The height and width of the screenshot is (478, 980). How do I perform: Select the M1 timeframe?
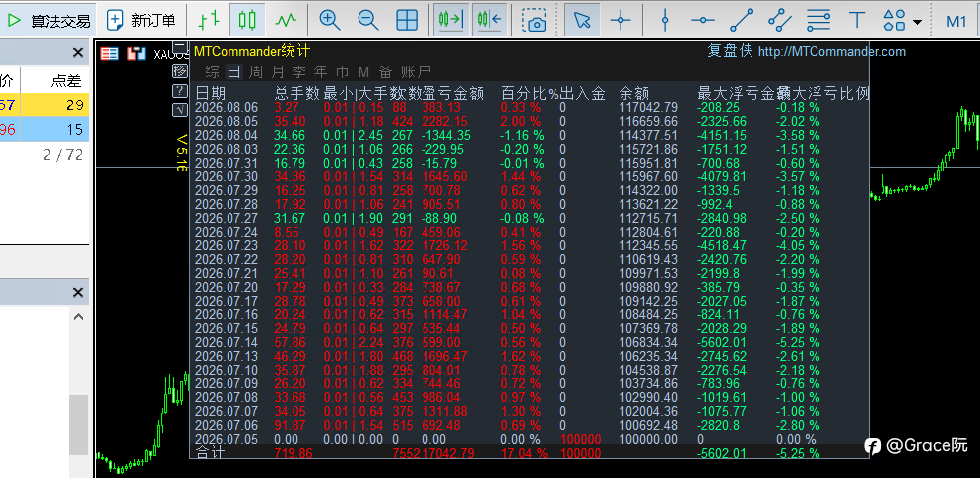(956, 21)
